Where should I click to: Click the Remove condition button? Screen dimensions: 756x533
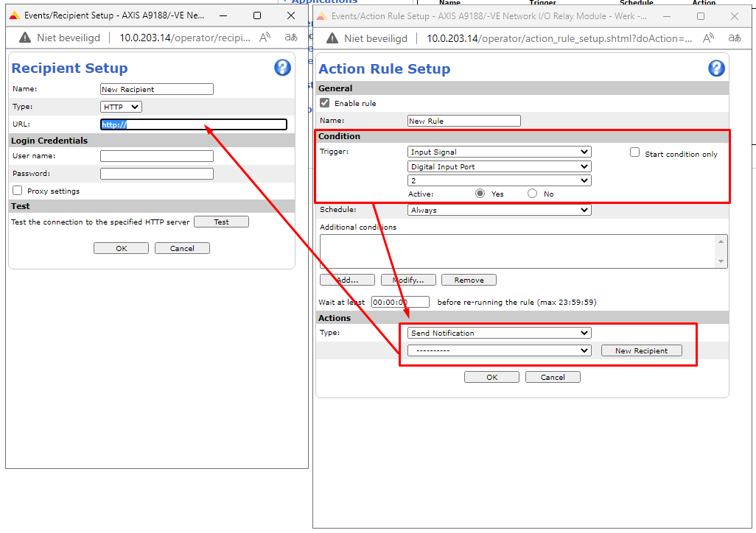469,280
